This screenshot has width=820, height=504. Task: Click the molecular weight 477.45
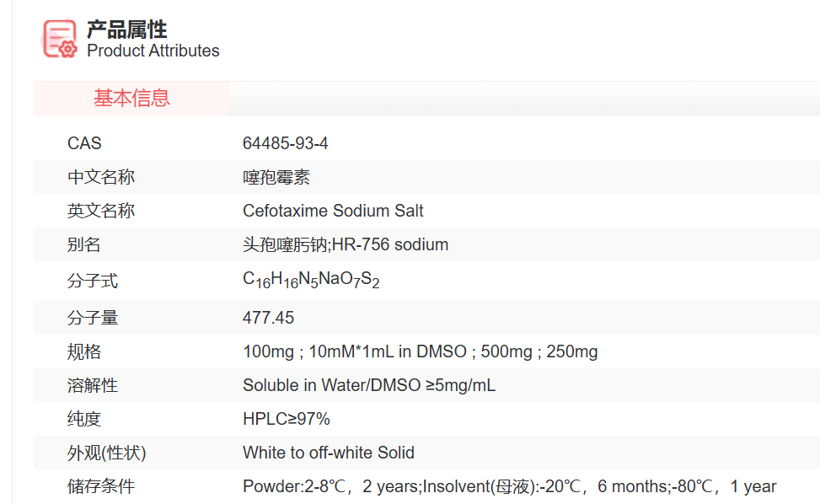[x=269, y=318]
